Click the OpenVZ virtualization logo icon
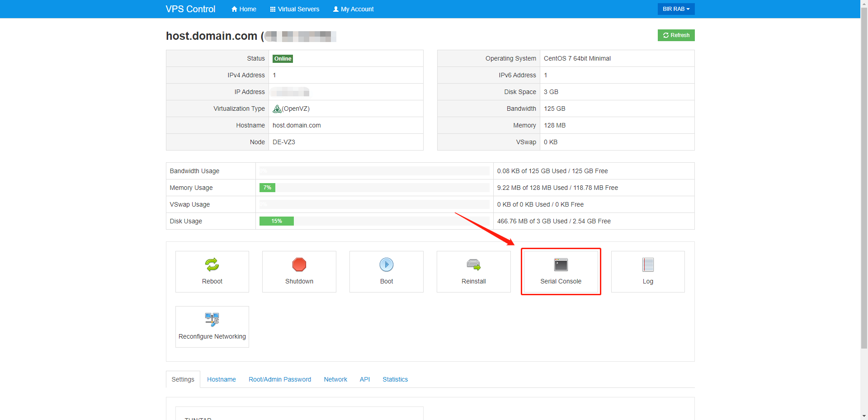 click(277, 109)
